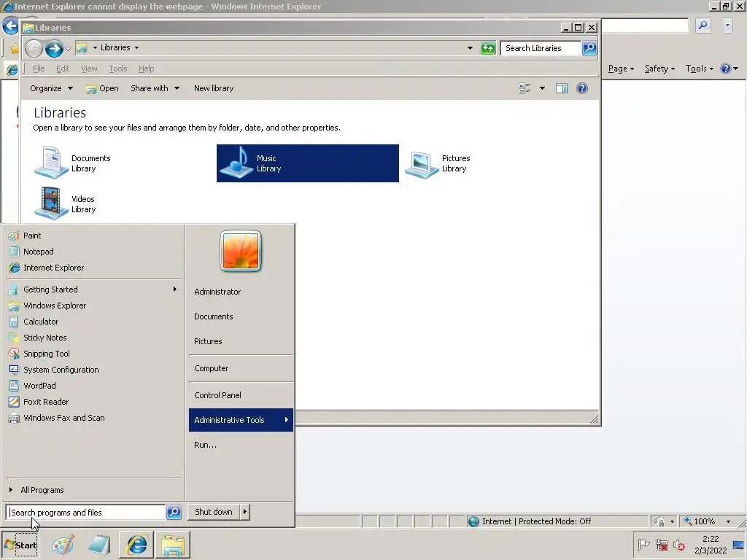Viewport: 747px width, 560px height.
Task: Open Administrative Tools submenu
Action: [x=241, y=420]
